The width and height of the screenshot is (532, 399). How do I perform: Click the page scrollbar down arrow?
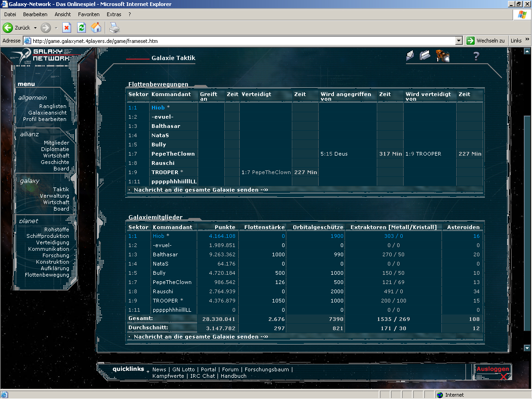[x=527, y=348]
